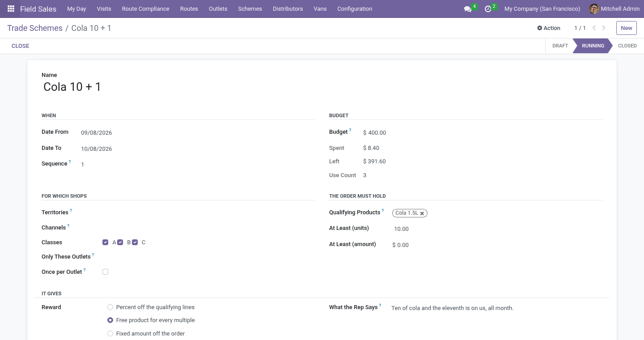Open the conversations chat icon

[x=468, y=9]
